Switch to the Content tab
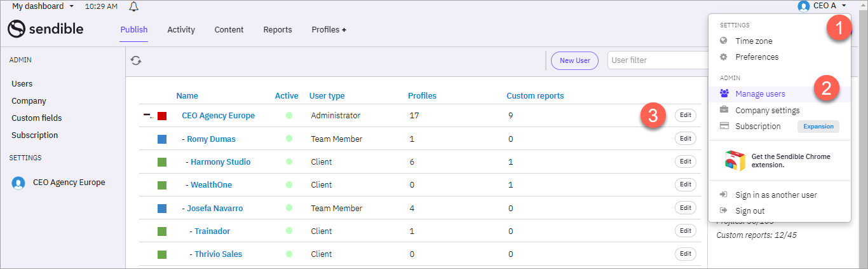 [x=229, y=29]
